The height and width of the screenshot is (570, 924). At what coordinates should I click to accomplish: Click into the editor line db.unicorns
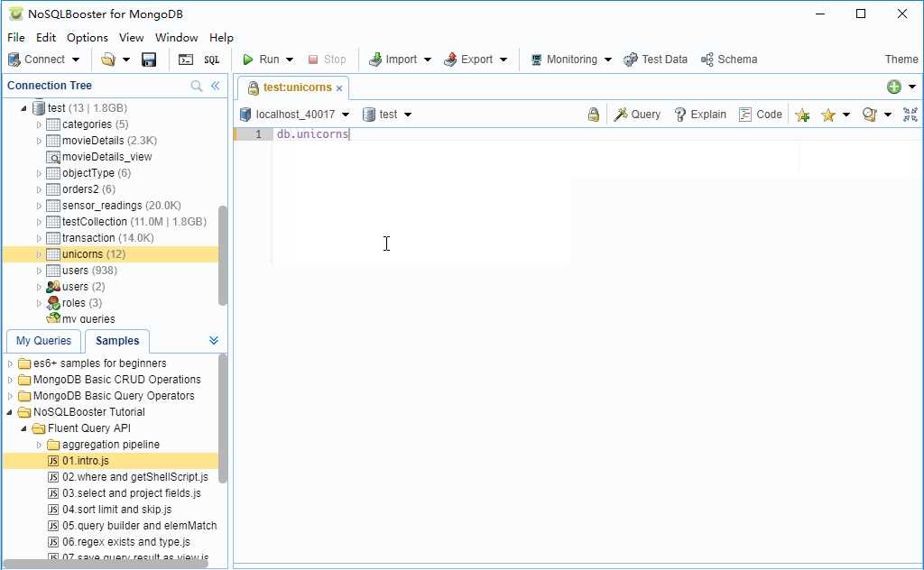tap(313, 134)
